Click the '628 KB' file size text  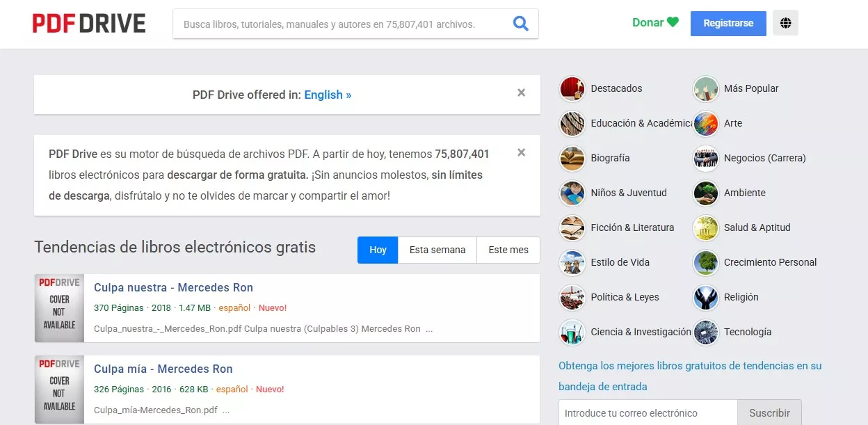(193, 389)
